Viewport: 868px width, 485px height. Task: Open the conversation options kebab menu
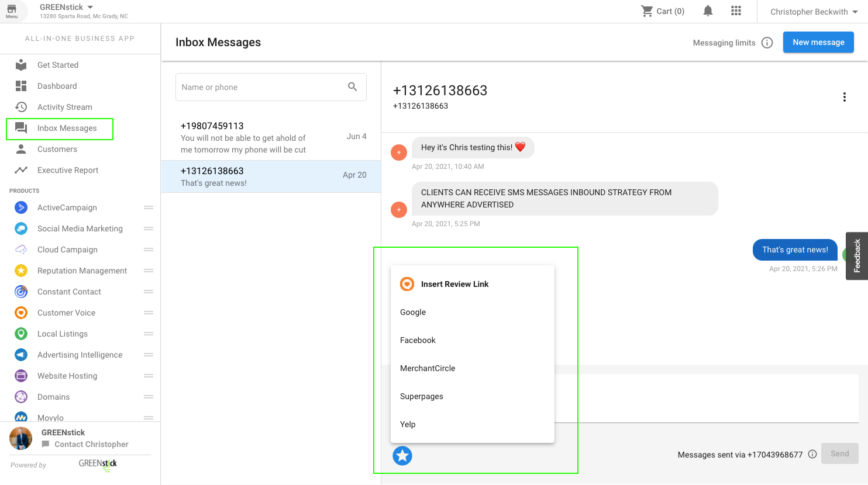845,97
